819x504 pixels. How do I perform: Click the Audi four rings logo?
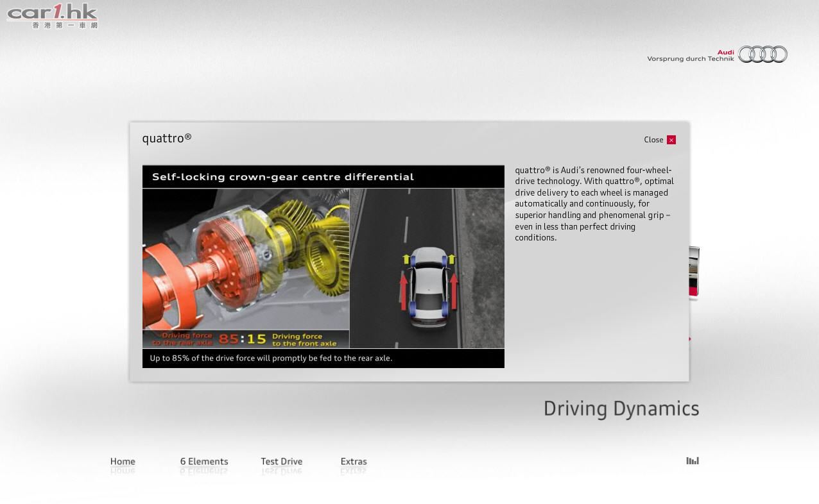[763, 55]
